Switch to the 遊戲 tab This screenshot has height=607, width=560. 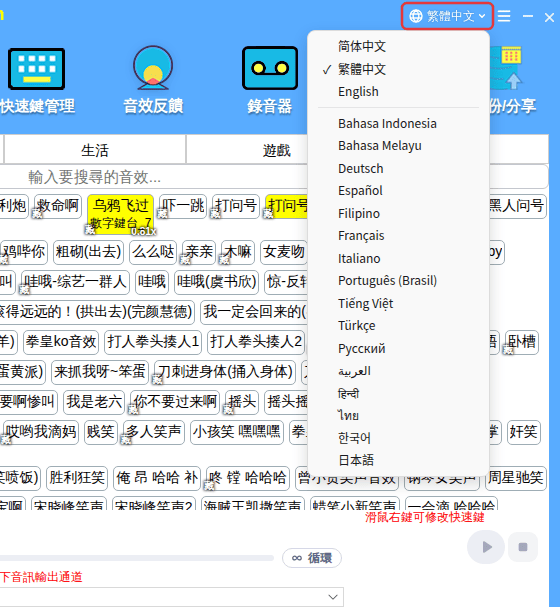coord(276,150)
